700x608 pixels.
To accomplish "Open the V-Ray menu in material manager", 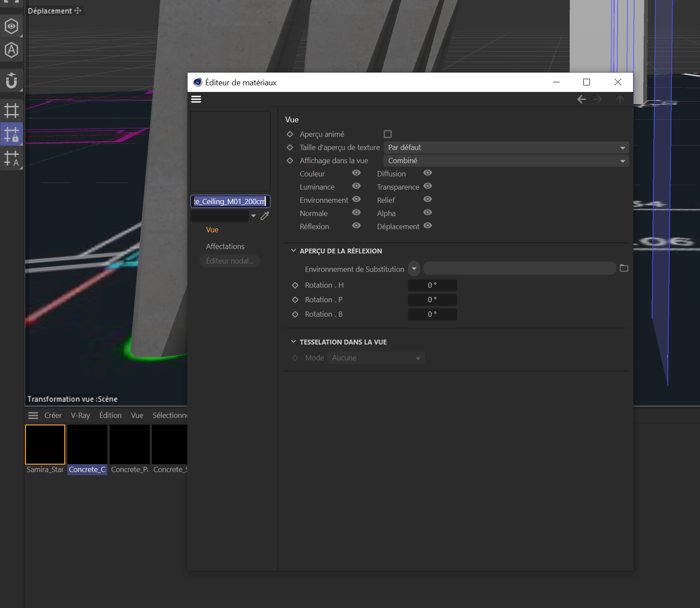I will pos(80,415).
